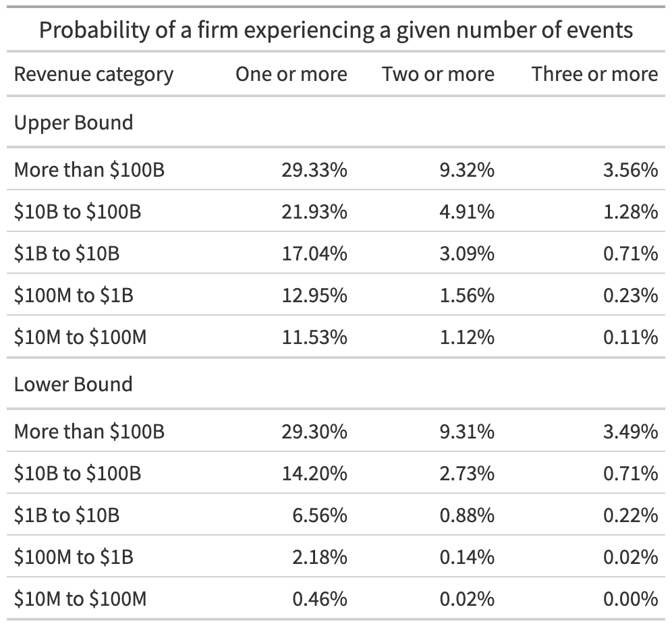Image resolution: width=672 pixels, height=626 pixels.
Task: Click the 21.93% value
Action: 314,212
